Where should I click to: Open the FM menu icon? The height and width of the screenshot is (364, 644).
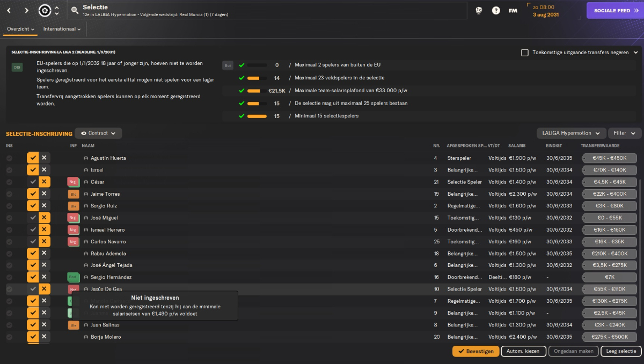[x=513, y=10]
